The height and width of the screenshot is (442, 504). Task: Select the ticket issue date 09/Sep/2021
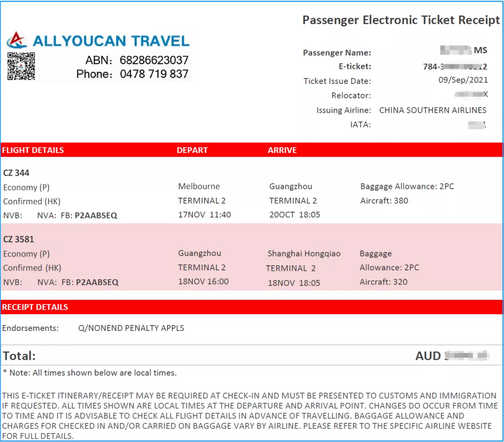463,80
